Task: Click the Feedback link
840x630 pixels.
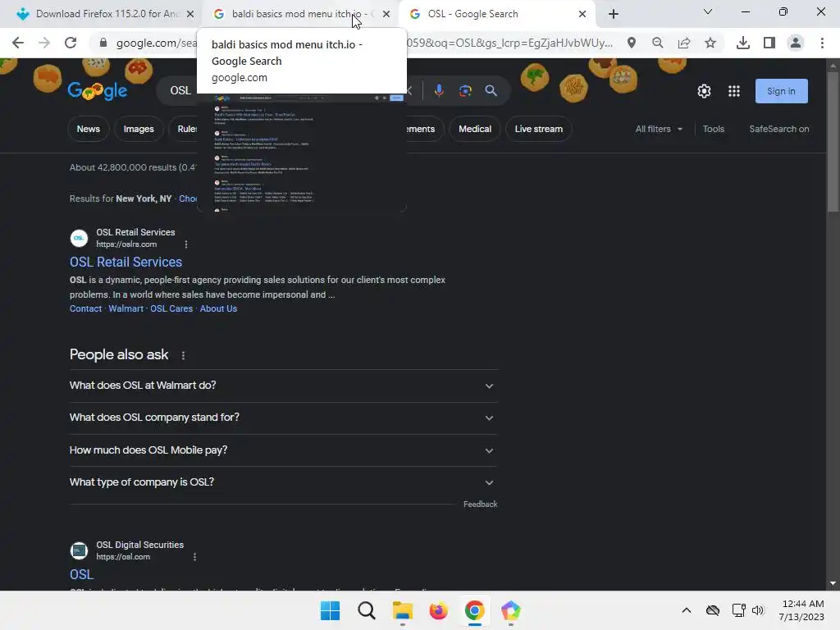Action: pyautogui.click(x=480, y=504)
